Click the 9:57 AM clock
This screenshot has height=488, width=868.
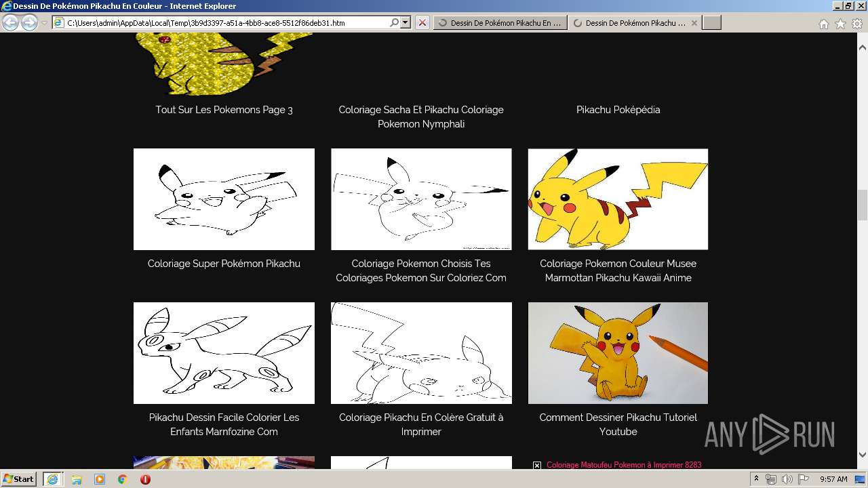833,479
